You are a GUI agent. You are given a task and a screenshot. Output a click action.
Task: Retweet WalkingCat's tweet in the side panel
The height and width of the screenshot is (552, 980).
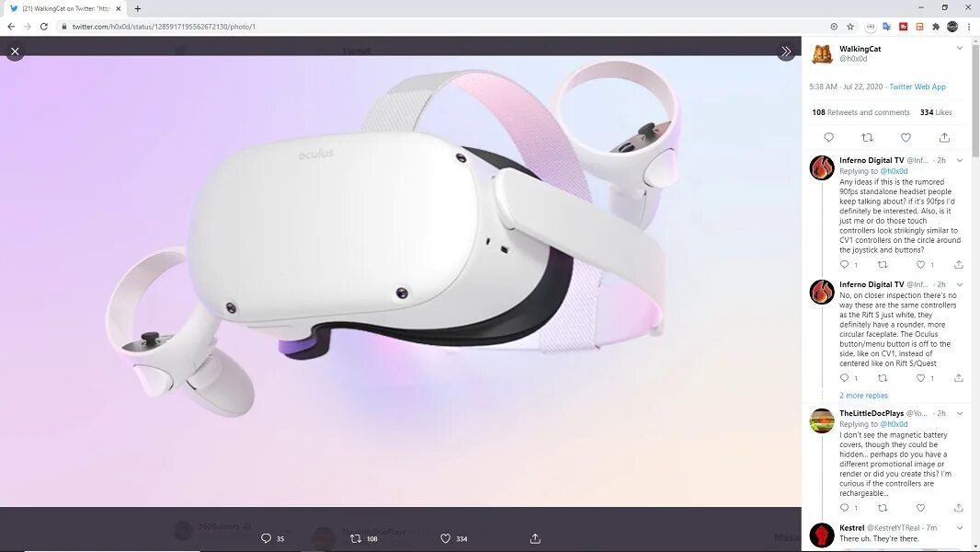coord(868,137)
